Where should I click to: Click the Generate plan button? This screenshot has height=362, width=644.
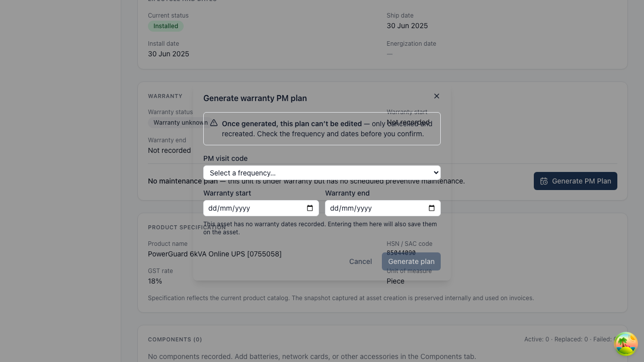click(x=411, y=261)
